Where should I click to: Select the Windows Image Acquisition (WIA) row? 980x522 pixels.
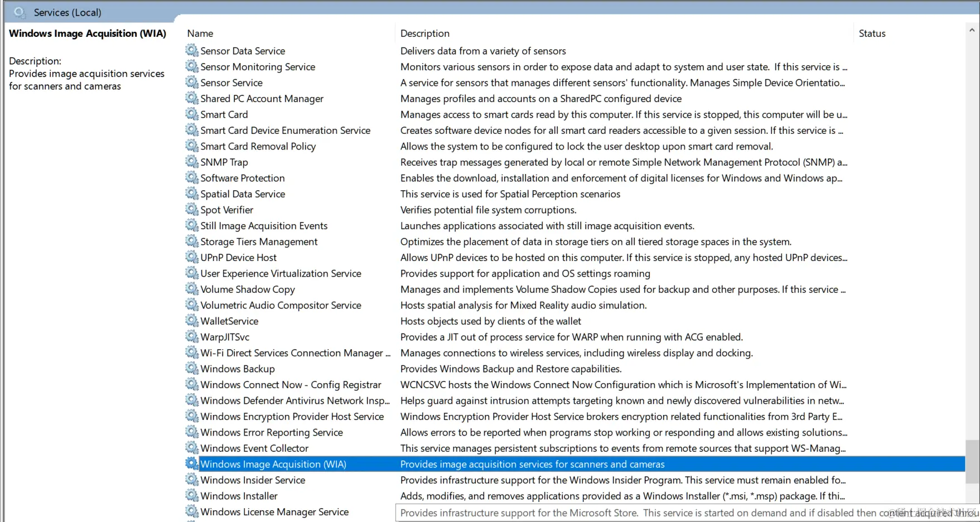click(x=575, y=464)
